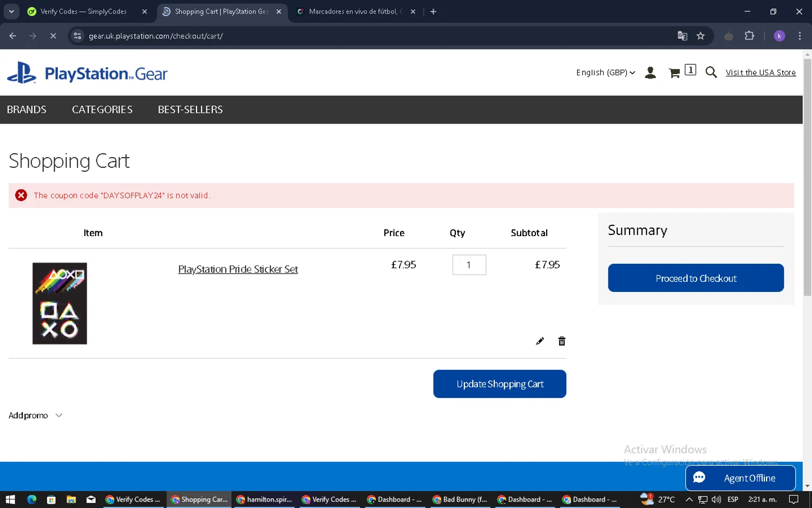Click the quantity input field

(469, 265)
